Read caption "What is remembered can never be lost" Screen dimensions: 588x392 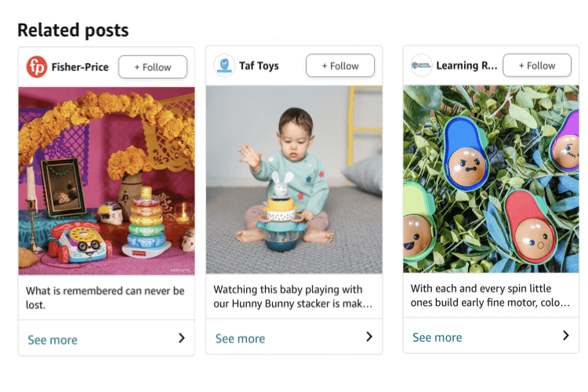pos(106,297)
